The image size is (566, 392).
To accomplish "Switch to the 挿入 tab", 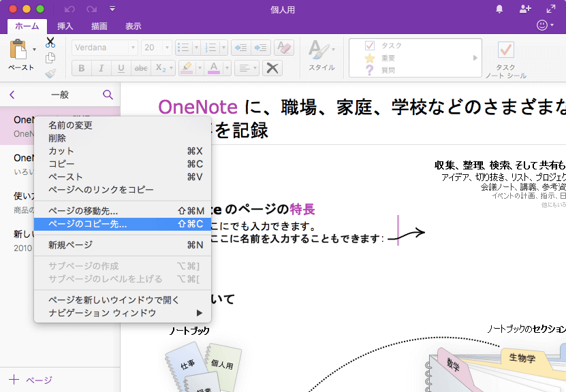I will tap(65, 26).
